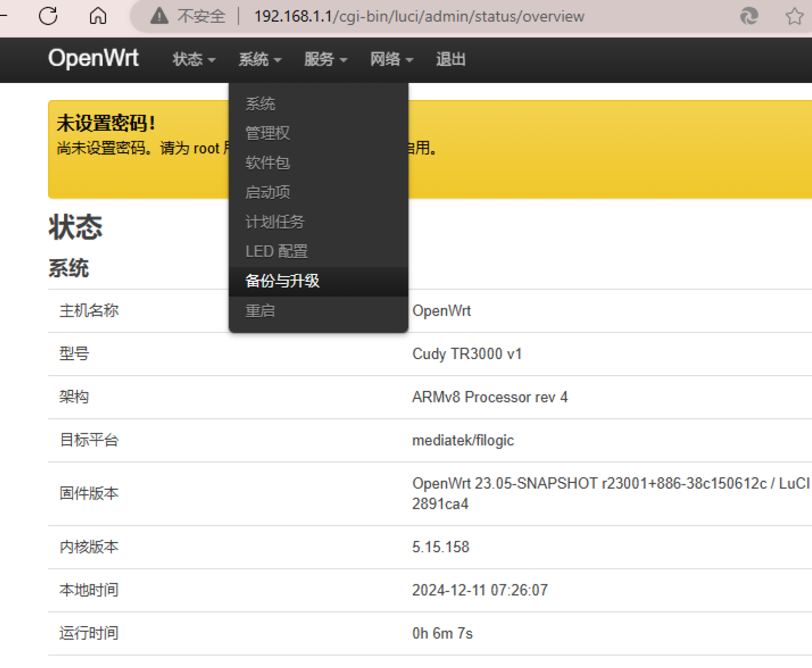Go to browser home page icon

pos(98,16)
